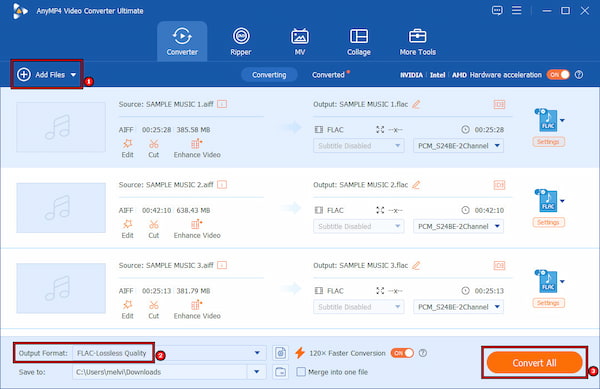
Task: Rename output SAMPLE MUSIC 1.flac pencil icon
Action: click(x=416, y=104)
